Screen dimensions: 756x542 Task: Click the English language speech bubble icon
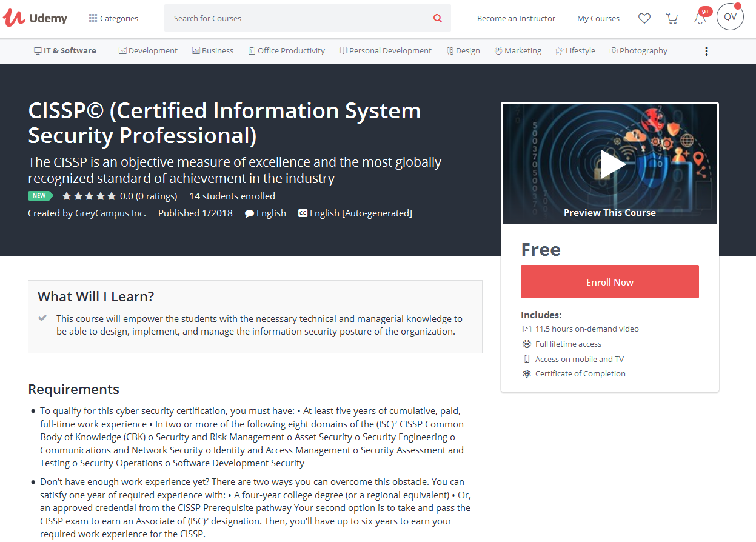(x=249, y=213)
